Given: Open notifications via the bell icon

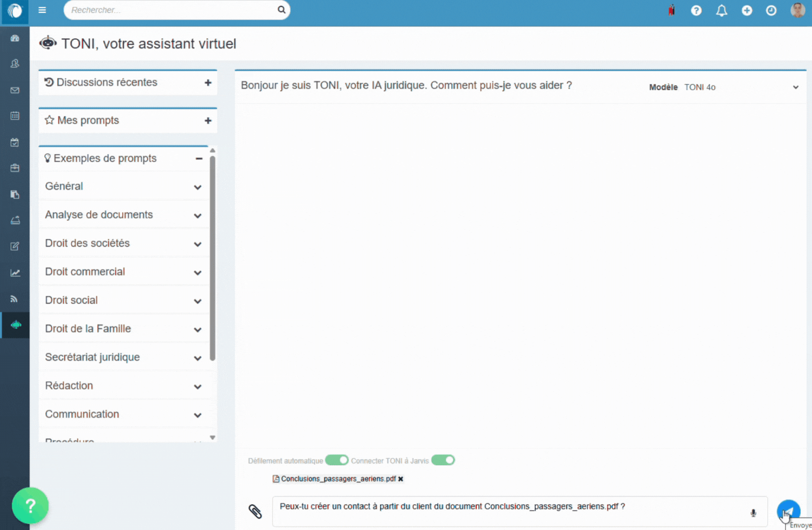Looking at the screenshot, I should click(721, 10).
